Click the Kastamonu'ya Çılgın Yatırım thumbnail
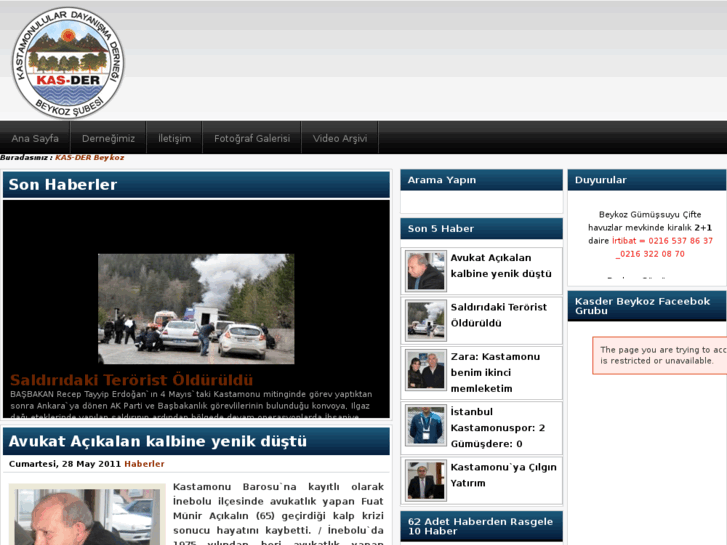The image size is (727, 545). point(426,481)
